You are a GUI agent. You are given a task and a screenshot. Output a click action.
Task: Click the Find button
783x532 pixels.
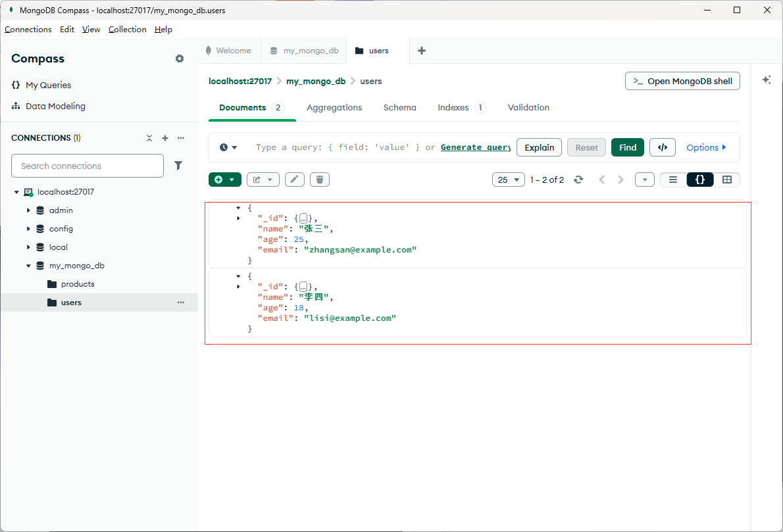click(627, 147)
